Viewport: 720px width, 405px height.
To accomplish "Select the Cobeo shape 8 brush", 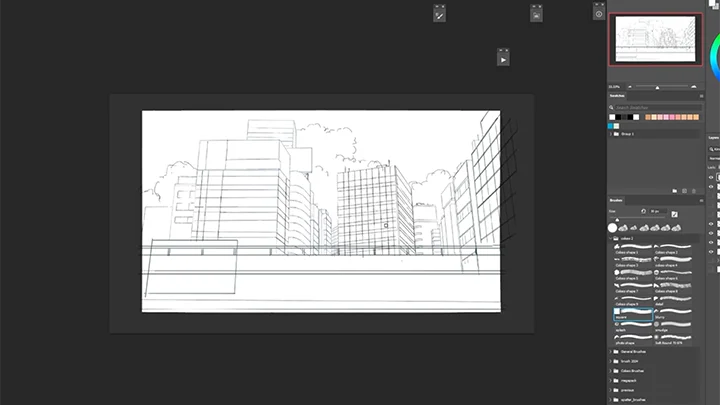I will tap(673, 288).
